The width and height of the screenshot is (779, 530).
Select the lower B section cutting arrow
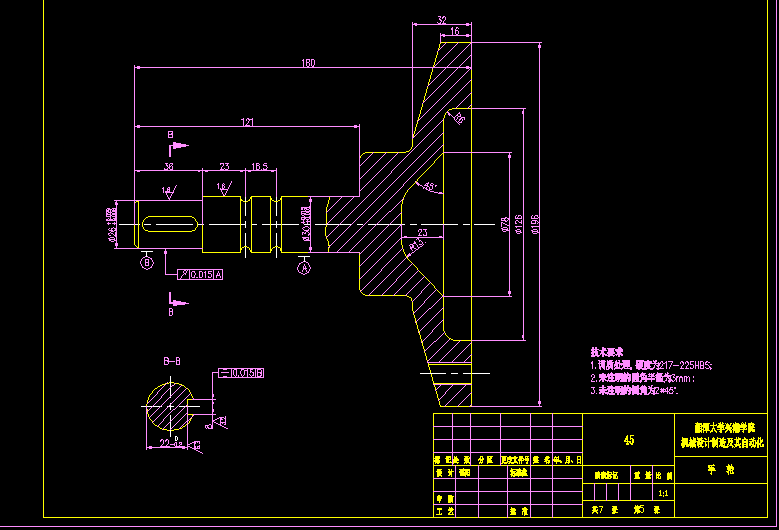pyautogui.click(x=178, y=300)
